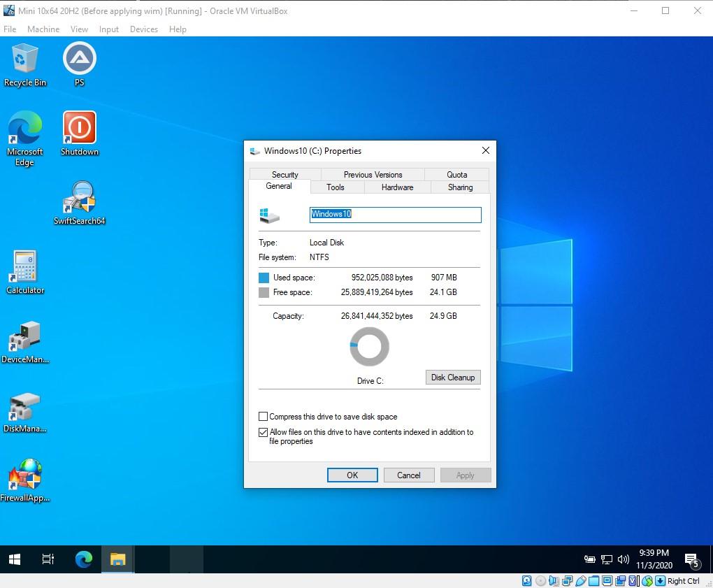
Task: Click the 'Right Ctrl' host key label
Action: click(x=683, y=581)
